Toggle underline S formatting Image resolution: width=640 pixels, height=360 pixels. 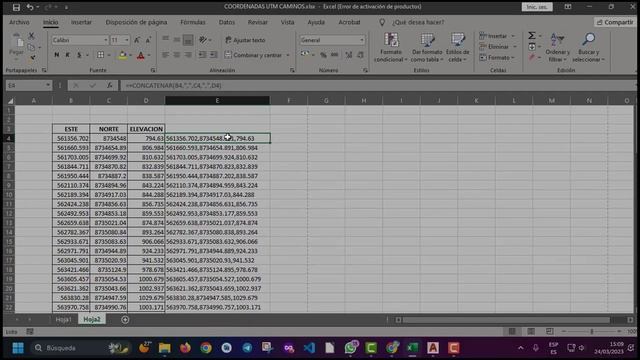click(79, 55)
